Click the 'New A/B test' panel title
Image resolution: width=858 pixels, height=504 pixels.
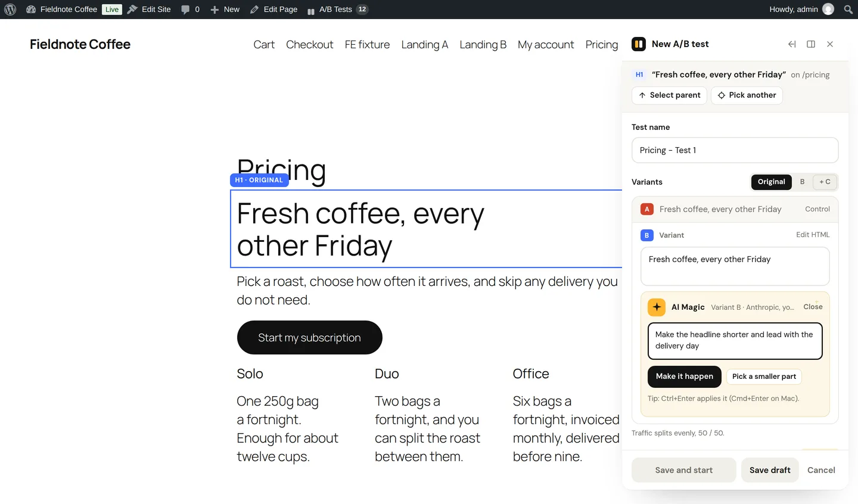tap(680, 44)
